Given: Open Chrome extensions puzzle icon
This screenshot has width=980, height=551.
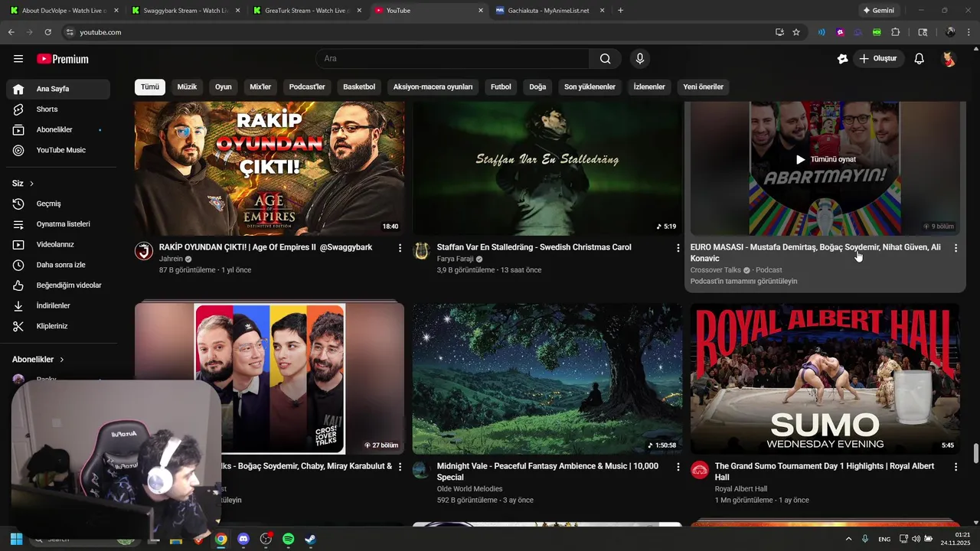Looking at the screenshot, I should coord(896,32).
